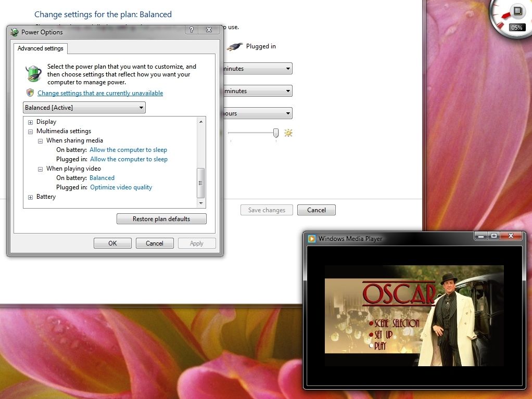532x399 pixels.
Task: Click the shield icon next to the settings link
Action: tap(30, 93)
